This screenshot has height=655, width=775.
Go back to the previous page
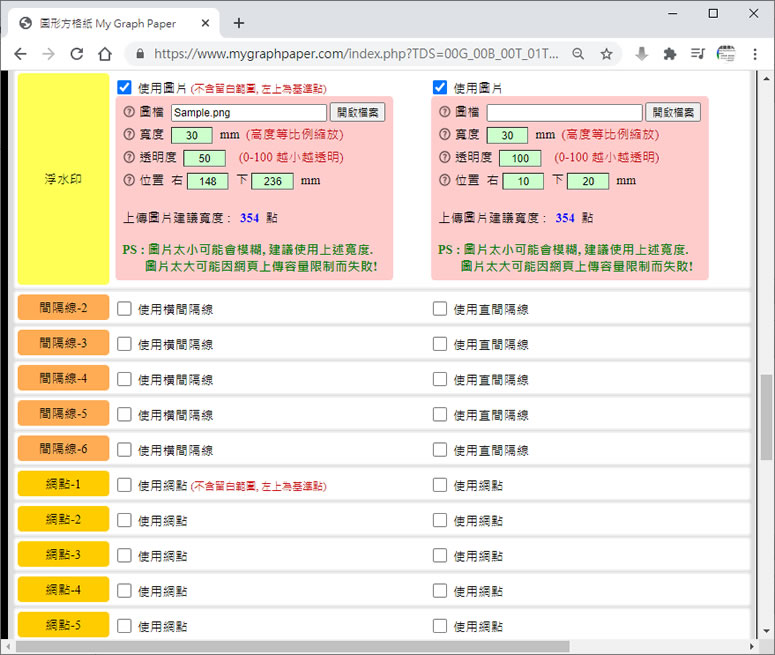tap(20, 53)
